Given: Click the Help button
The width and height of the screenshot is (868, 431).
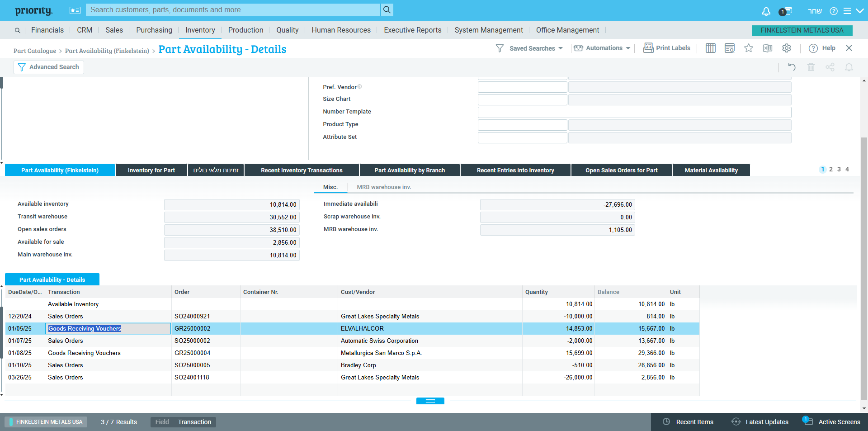Looking at the screenshot, I should (x=822, y=48).
